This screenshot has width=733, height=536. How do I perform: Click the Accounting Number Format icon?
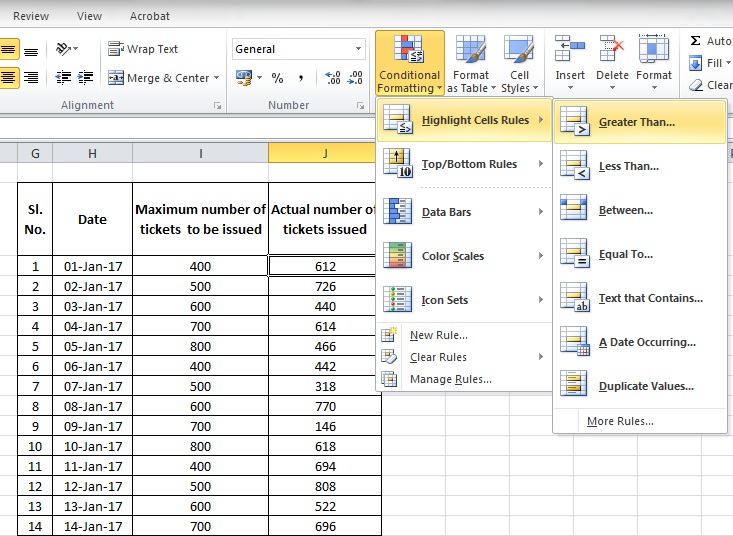pyautogui.click(x=244, y=78)
